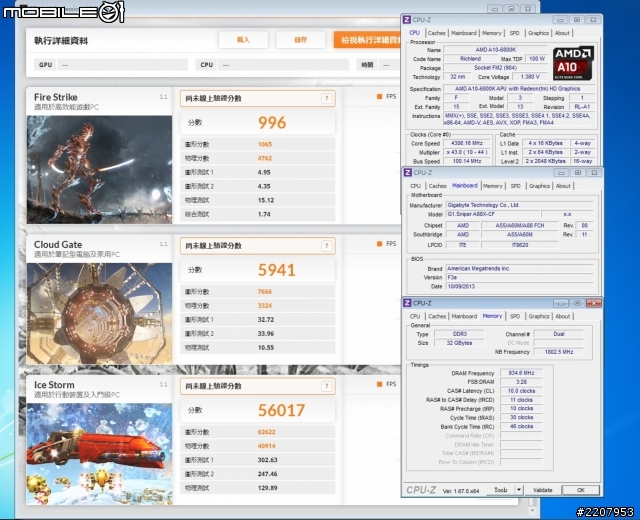Click the AMD A10 logo in CPU-Z

pos(573,64)
